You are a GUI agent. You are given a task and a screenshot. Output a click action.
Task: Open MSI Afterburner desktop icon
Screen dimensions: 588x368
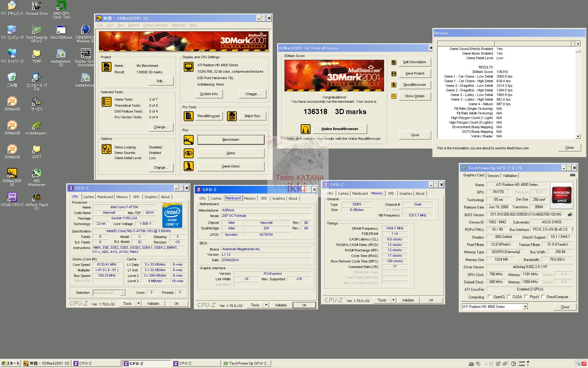pos(36,177)
